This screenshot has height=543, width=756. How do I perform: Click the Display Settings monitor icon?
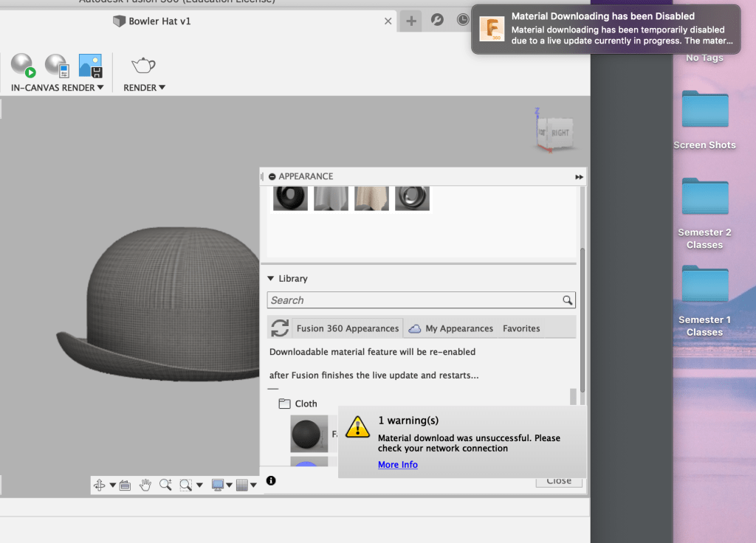(218, 485)
